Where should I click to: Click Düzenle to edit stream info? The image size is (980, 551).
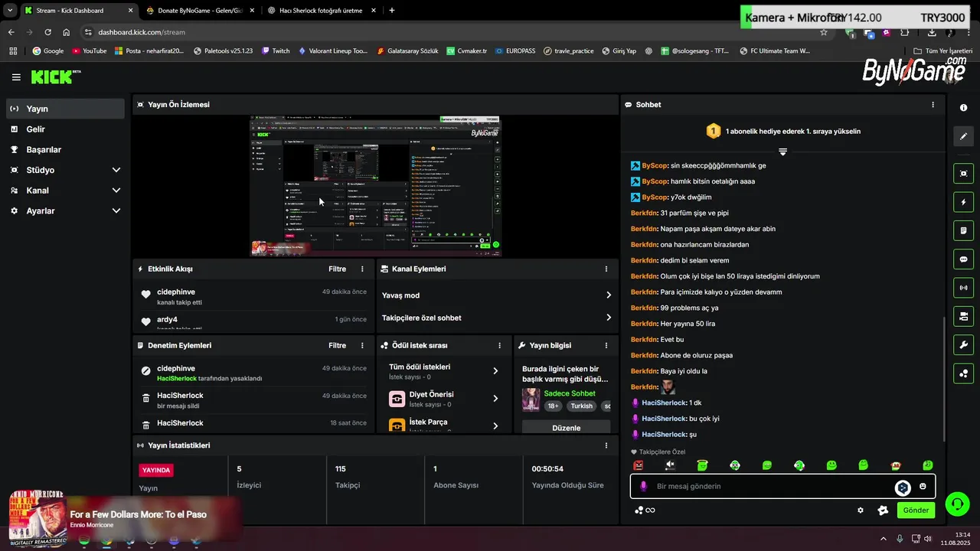567,428
